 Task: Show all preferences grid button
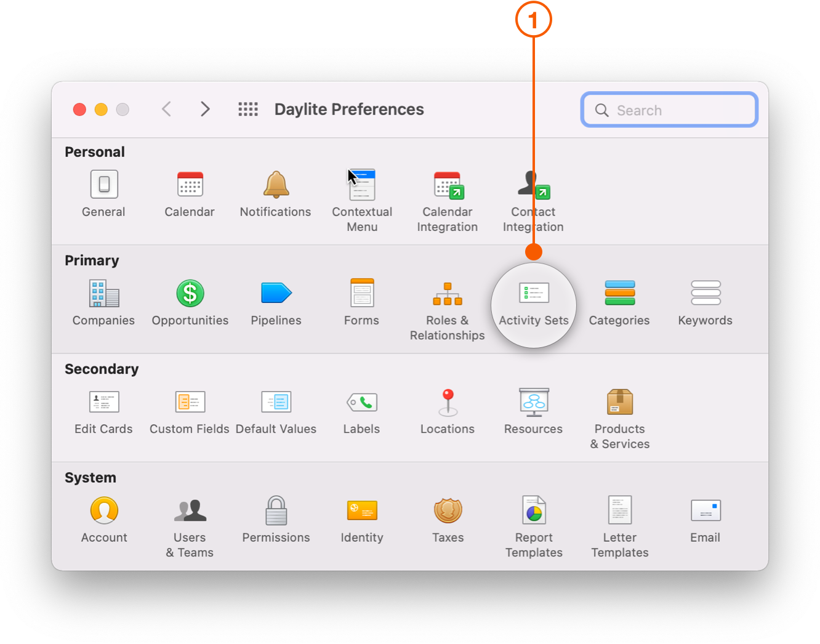point(248,110)
